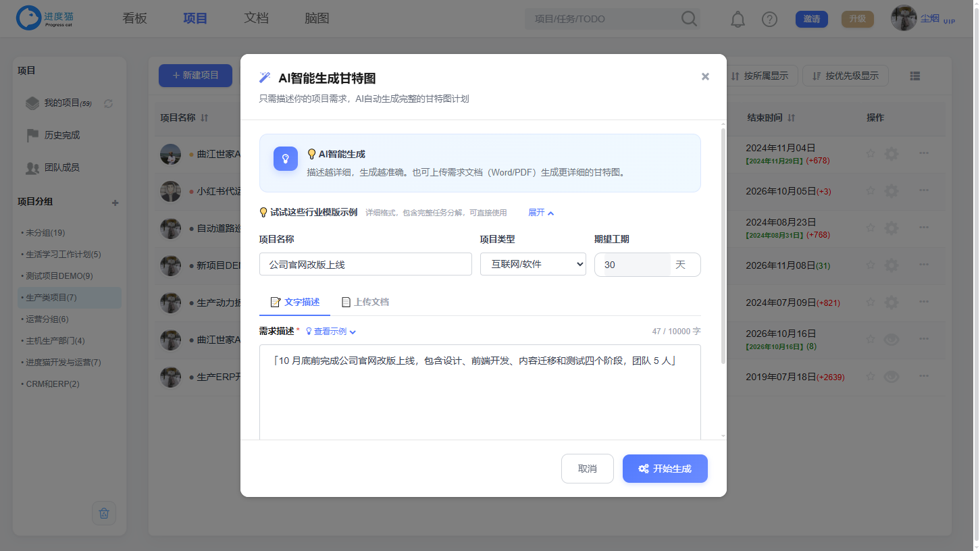Switch to the 上传文档 tab
This screenshot has width=980, height=551.
tap(365, 302)
